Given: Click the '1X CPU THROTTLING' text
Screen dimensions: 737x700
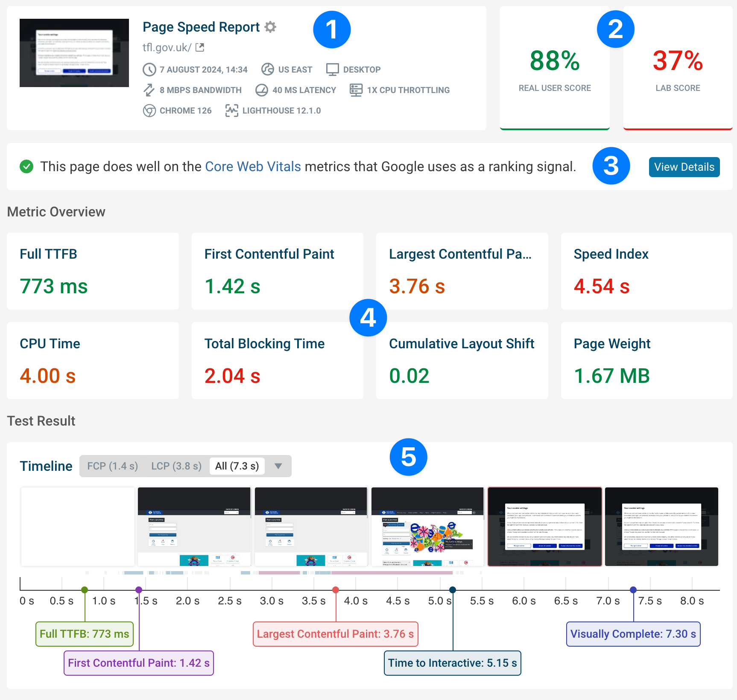Looking at the screenshot, I should click(x=409, y=90).
